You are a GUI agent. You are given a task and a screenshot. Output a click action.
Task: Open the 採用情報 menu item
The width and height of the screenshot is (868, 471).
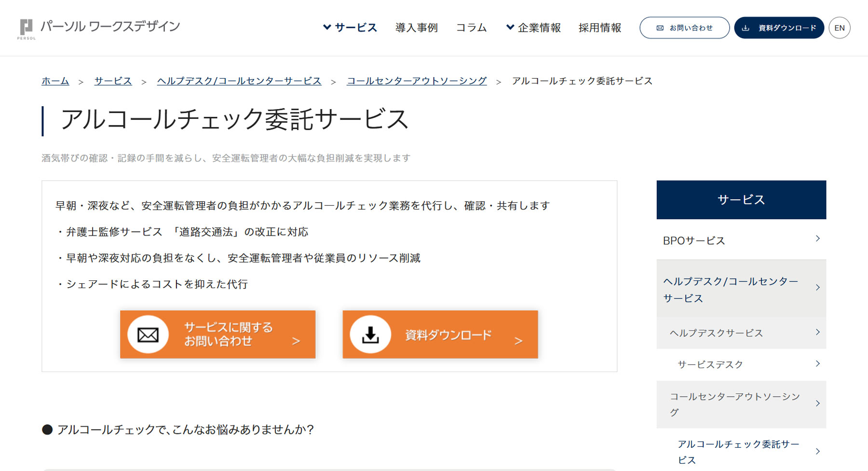[x=600, y=28]
